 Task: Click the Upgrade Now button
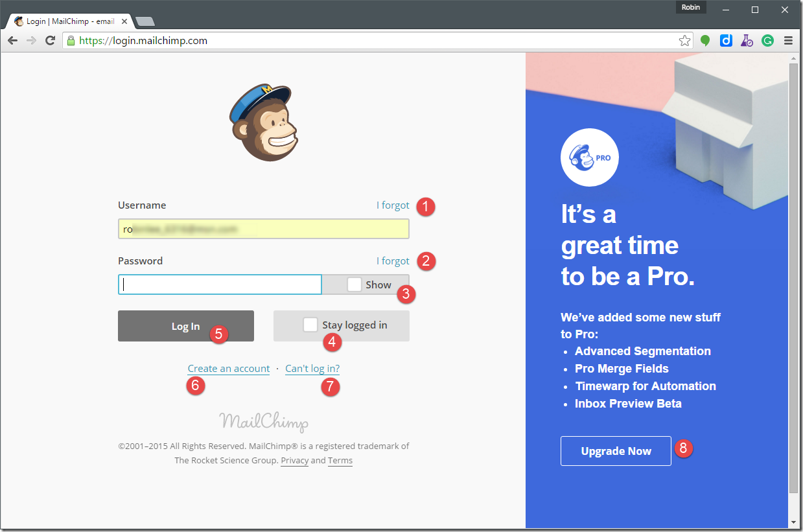pos(616,451)
